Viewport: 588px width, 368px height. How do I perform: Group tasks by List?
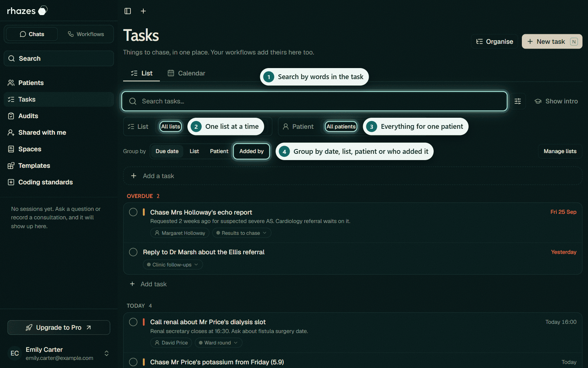click(x=194, y=151)
